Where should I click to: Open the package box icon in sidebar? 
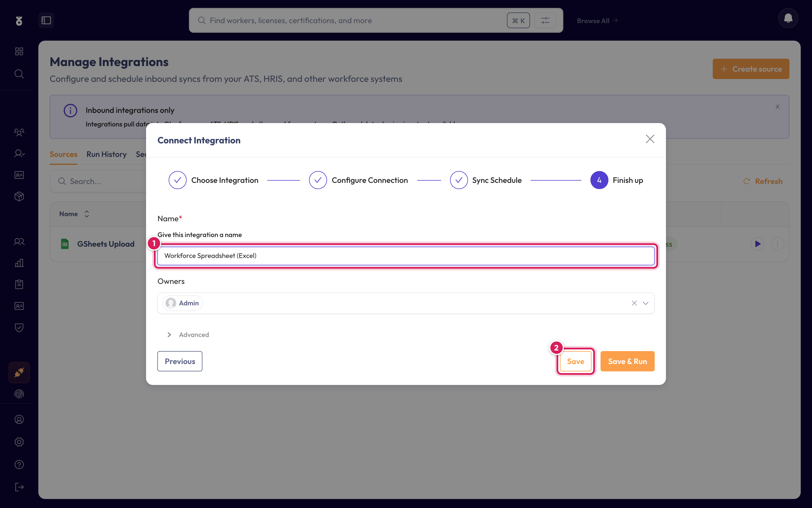19,196
